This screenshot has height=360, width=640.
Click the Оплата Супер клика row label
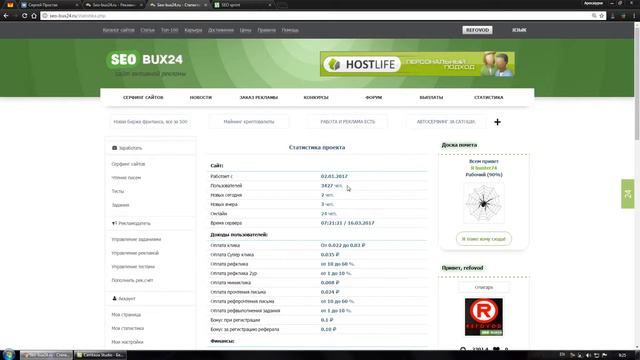point(232,255)
